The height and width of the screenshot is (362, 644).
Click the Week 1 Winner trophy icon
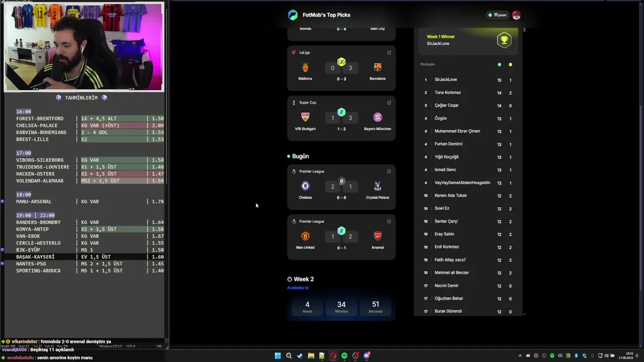point(504,40)
